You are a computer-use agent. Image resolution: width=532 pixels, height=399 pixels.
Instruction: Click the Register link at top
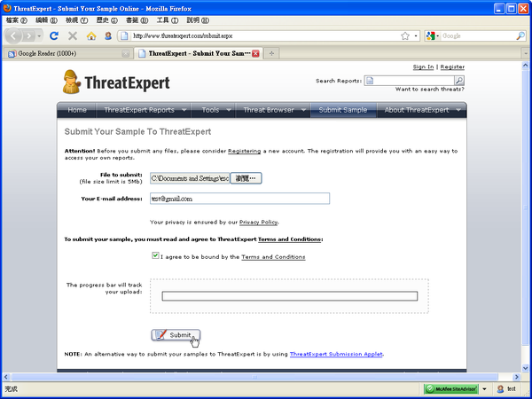(452, 66)
